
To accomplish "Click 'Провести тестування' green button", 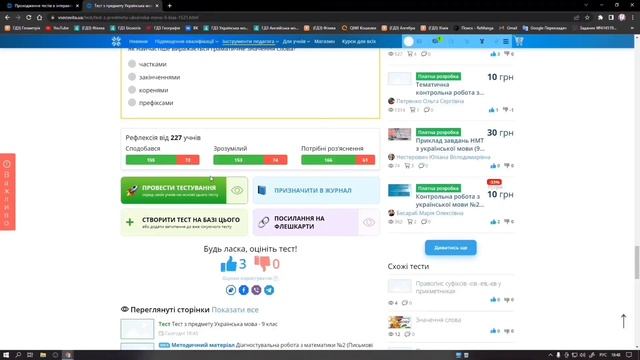I will click(x=173, y=190).
